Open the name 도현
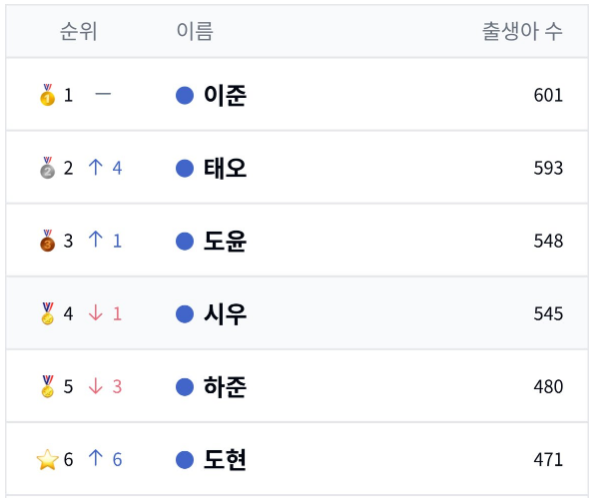This screenshot has width=600, height=498. click(x=224, y=460)
